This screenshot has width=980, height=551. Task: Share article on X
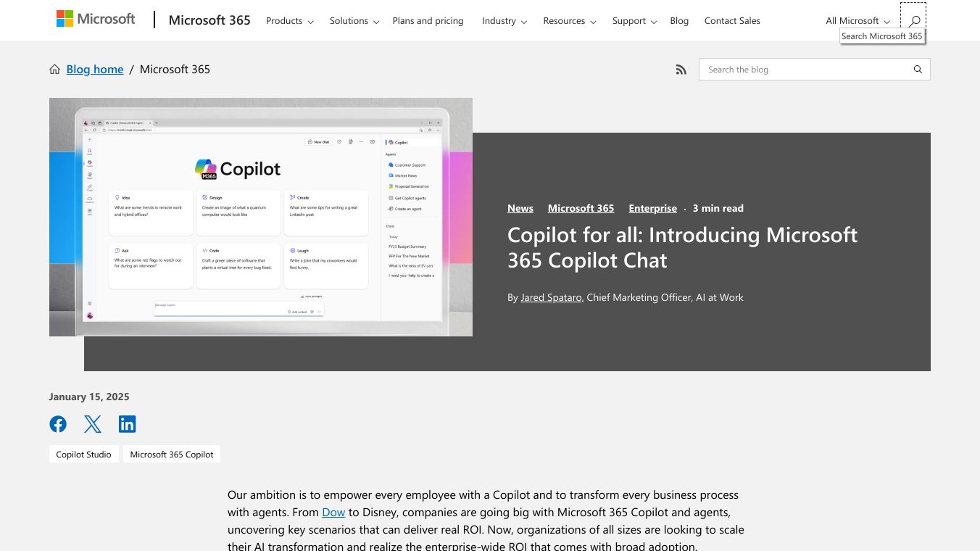pos(93,424)
